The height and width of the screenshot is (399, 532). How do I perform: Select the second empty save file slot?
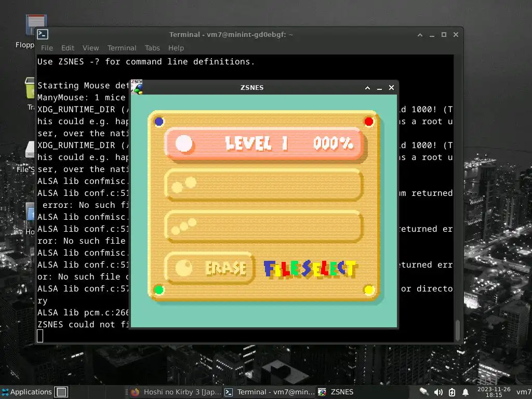263,184
